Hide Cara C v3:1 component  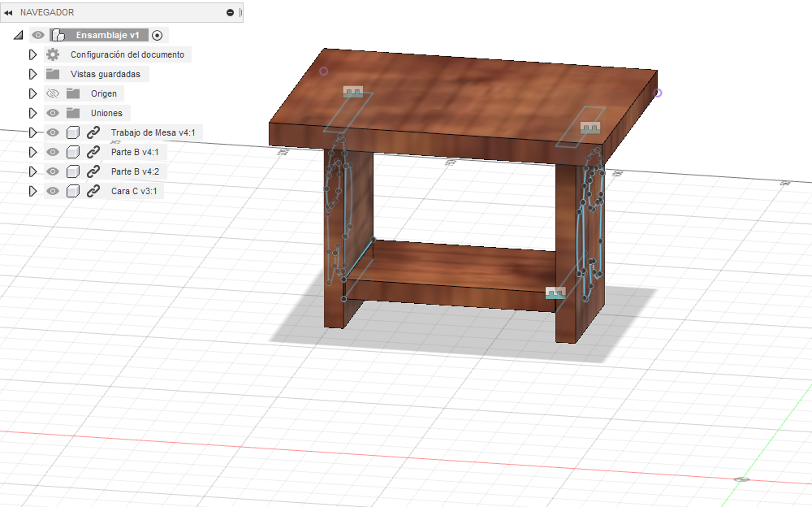tap(53, 191)
